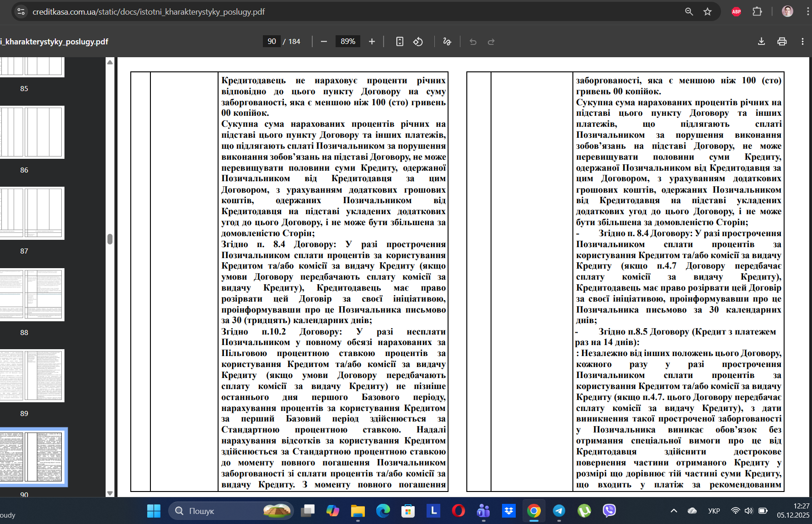Viewport: 812px width, 524px height.
Task: Click the address bar URL
Action: (x=149, y=11)
